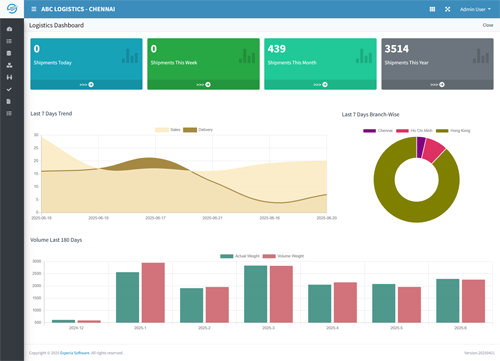Open the list icon below dashboard gauge

pyautogui.click(x=9, y=41)
